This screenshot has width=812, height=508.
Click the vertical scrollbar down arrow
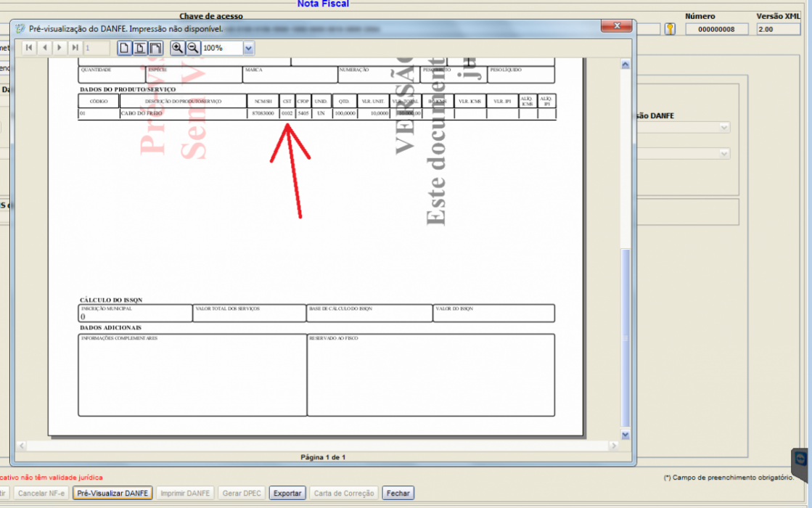[625, 435]
